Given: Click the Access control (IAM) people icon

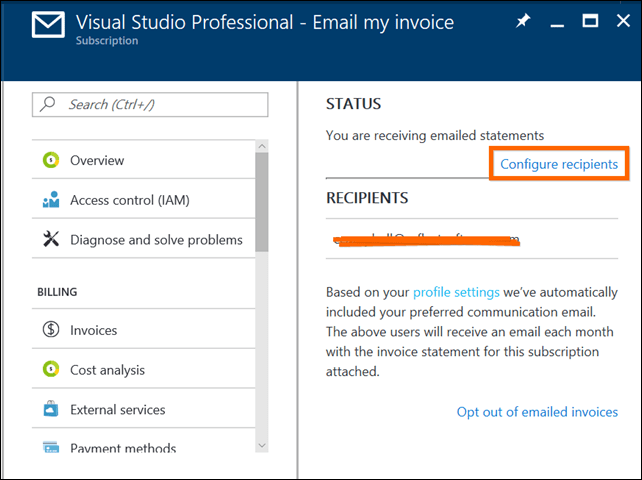Looking at the screenshot, I should (50, 200).
